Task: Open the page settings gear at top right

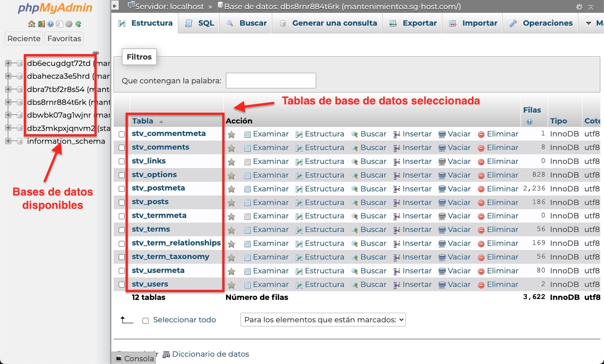Action: (x=579, y=7)
